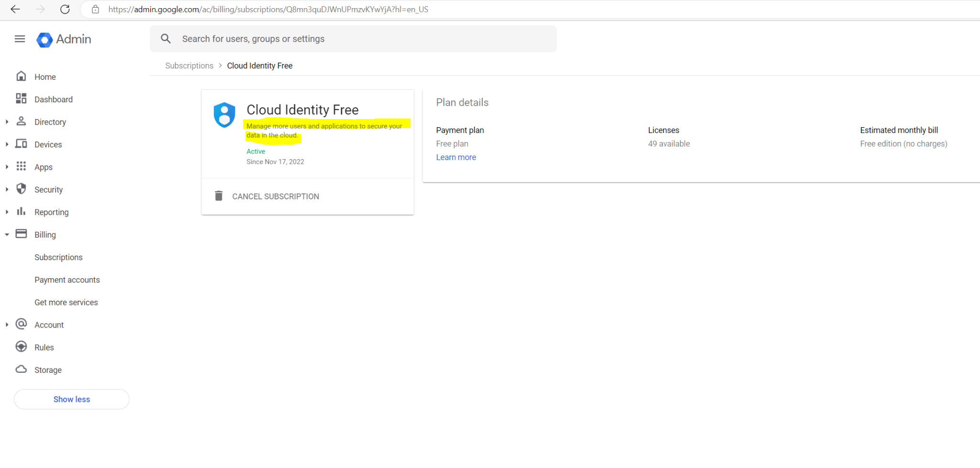
Task: Select Payment accounts in sidebar
Action: (67, 280)
